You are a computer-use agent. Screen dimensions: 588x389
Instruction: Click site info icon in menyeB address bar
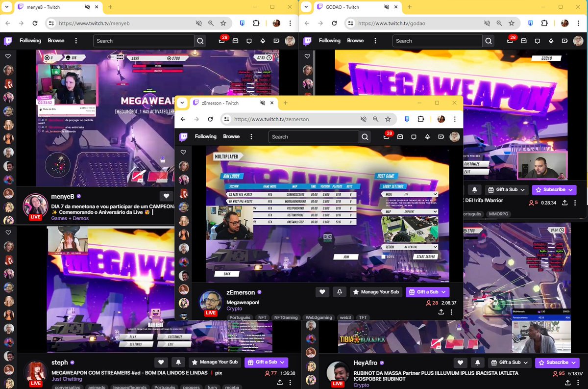tap(51, 23)
